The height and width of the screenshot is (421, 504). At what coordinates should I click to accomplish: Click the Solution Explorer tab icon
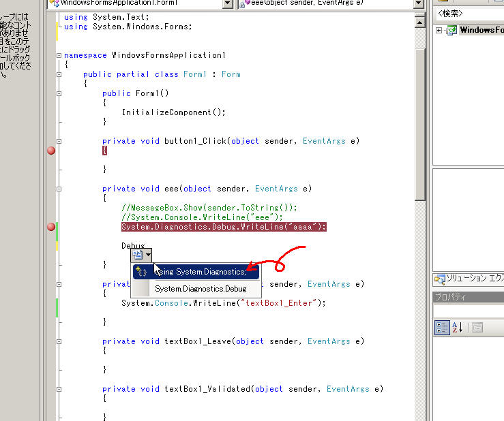click(439, 278)
